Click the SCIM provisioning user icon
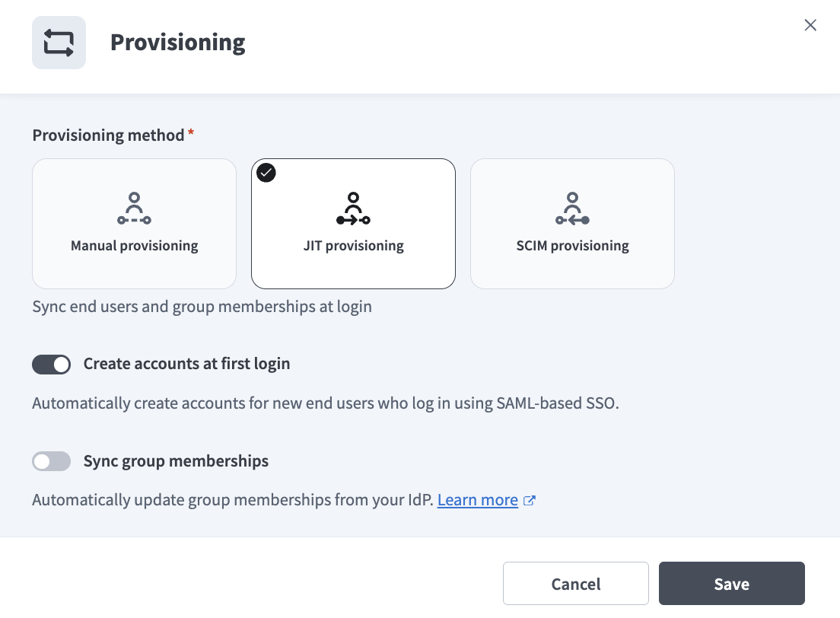 tap(572, 207)
